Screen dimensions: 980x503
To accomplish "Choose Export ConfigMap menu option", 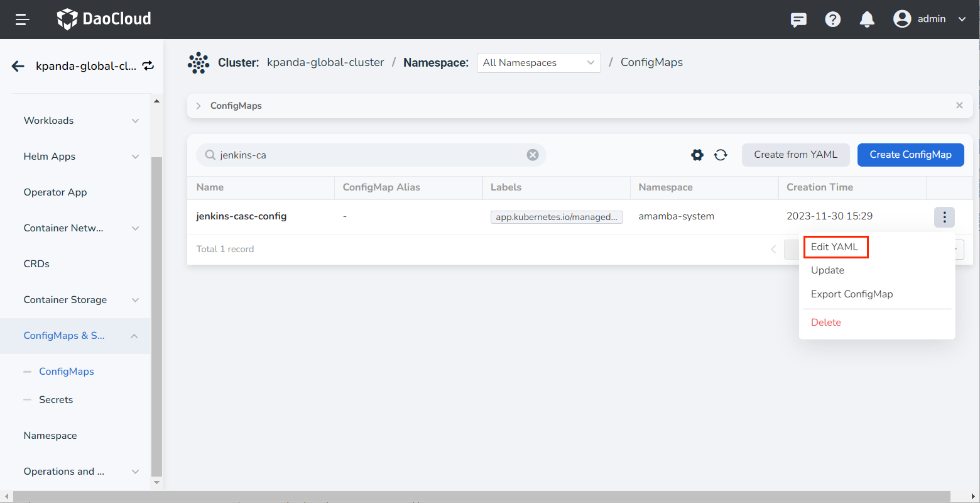I will tap(852, 294).
